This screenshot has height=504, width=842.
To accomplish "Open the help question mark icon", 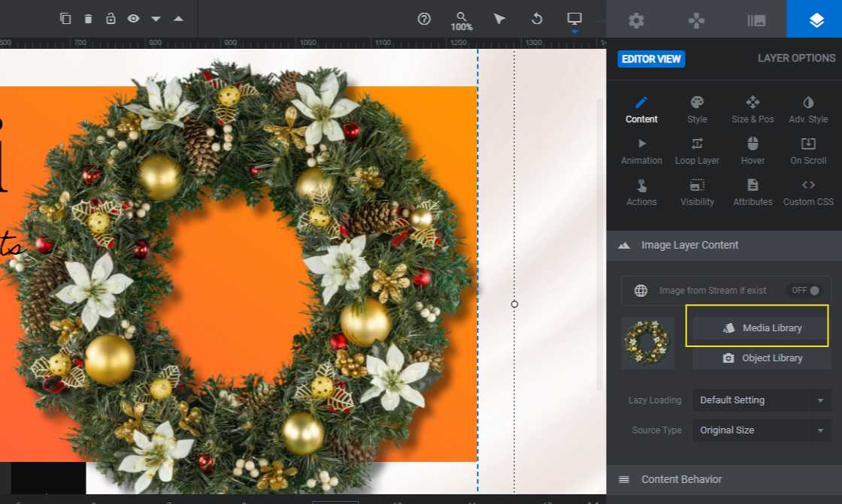I will [424, 20].
